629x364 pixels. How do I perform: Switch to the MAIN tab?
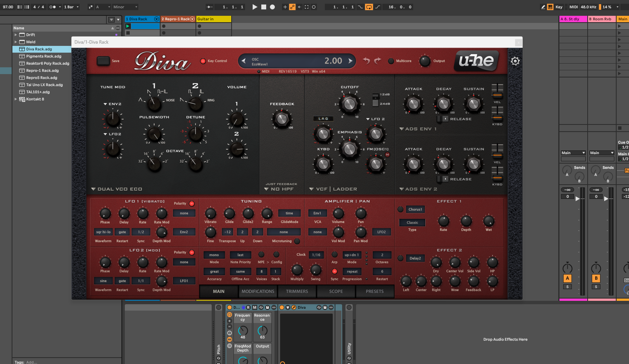click(x=218, y=291)
